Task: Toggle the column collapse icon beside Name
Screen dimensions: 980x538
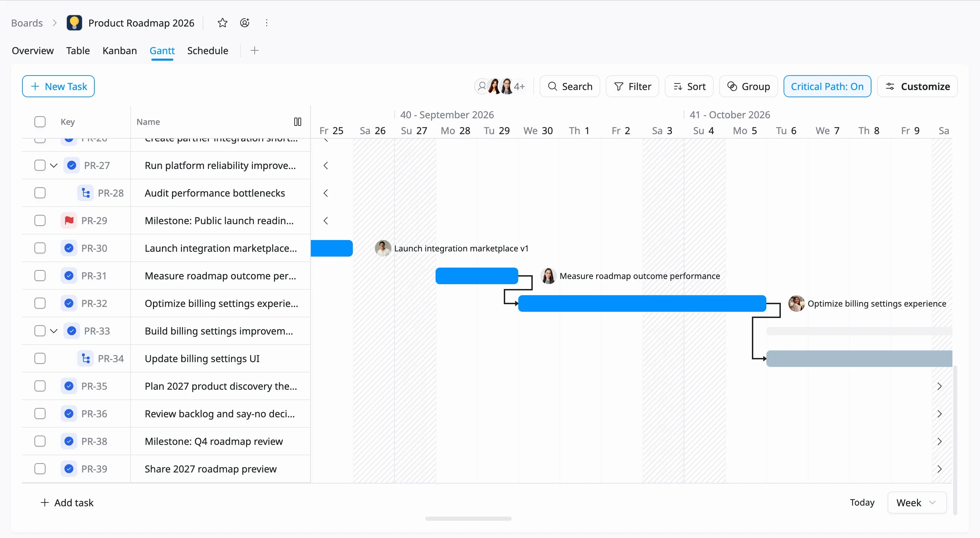Action: [x=297, y=122]
